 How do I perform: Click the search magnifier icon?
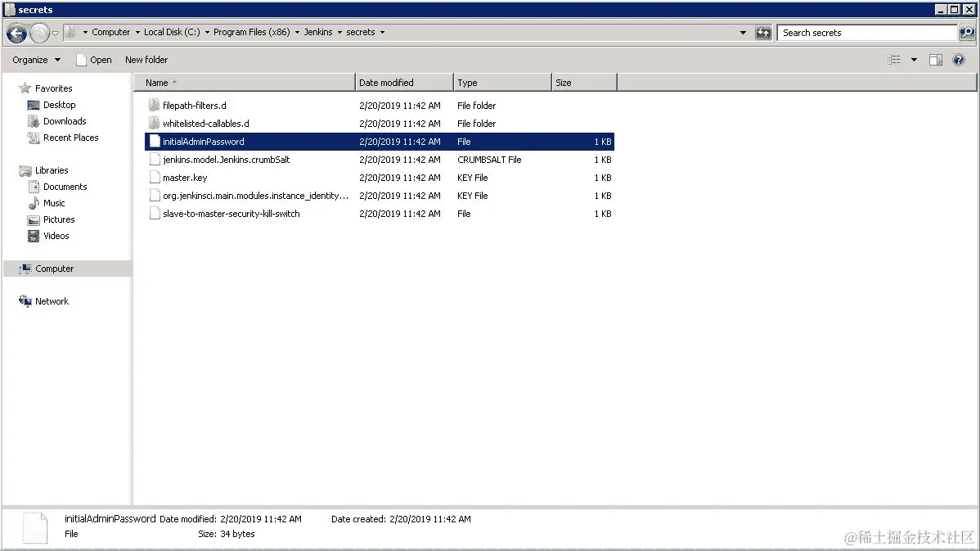pyautogui.click(x=966, y=33)
